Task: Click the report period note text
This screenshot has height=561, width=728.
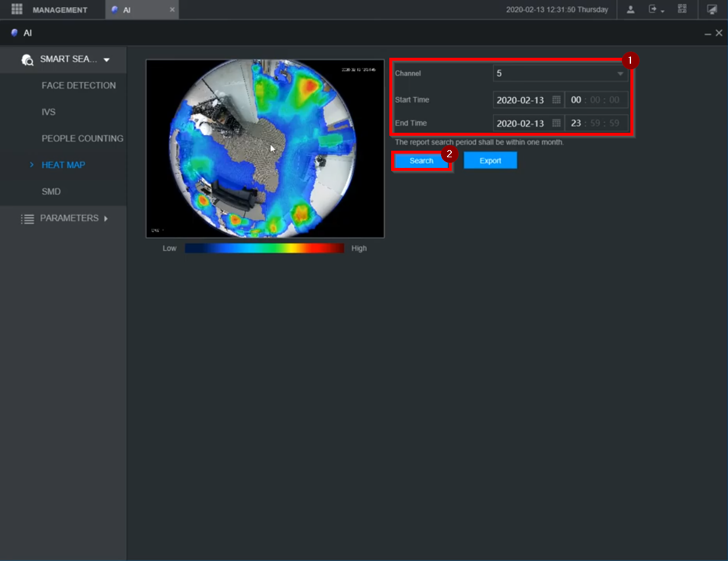Action: [479, 142]
